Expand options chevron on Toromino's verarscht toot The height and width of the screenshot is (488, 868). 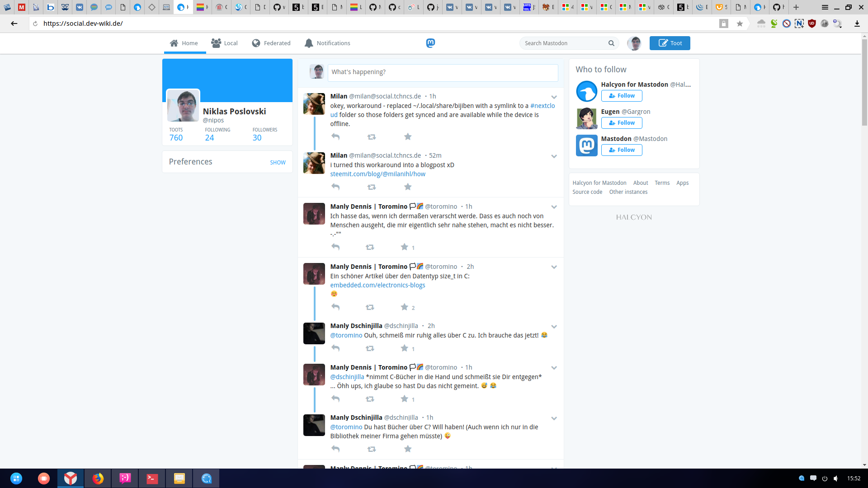click(554, 207)
